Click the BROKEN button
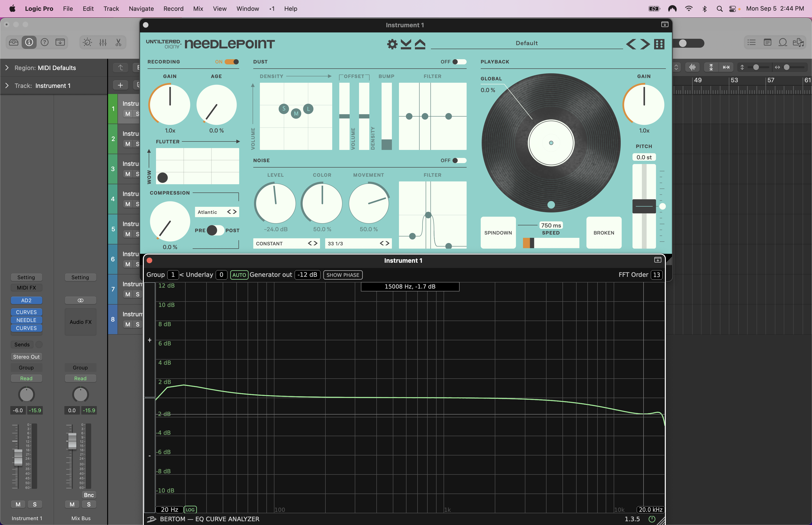Viewport: 812px width, 525px height. tap(604, 232)
